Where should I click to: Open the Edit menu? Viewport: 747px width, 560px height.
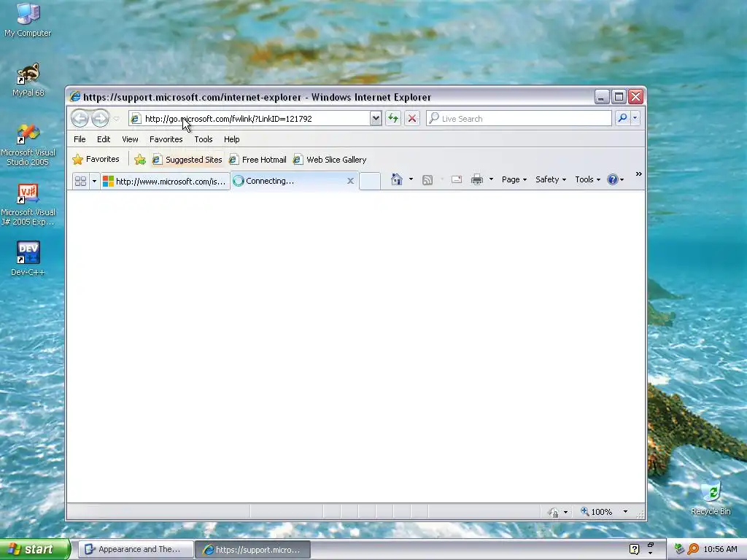[104, 139]
